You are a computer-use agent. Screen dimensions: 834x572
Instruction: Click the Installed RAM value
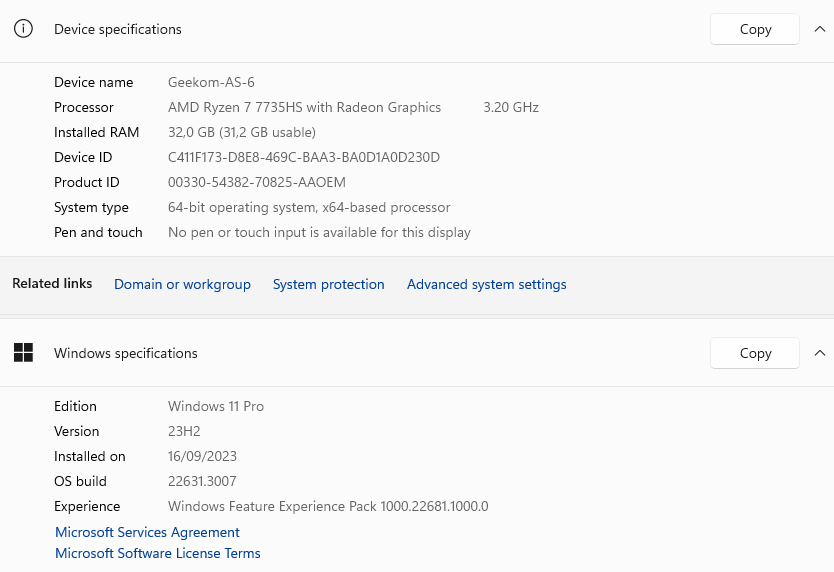[242, 132]
